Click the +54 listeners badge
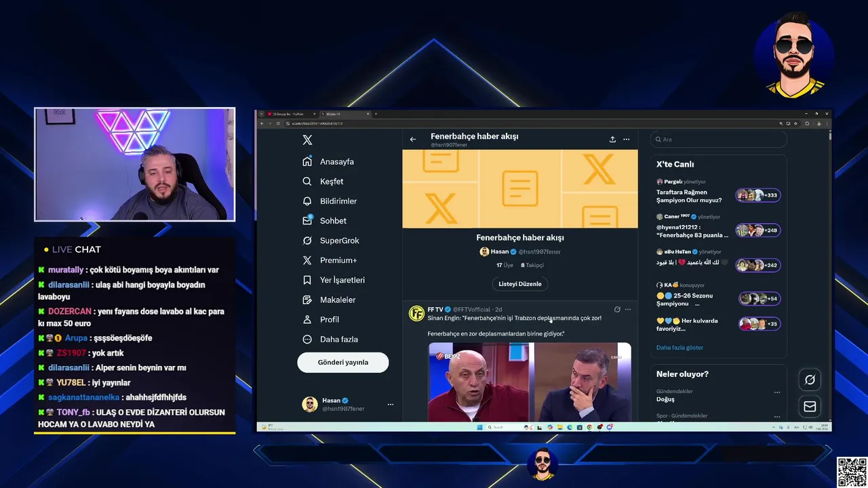868x488 pixels. point(759,298)
